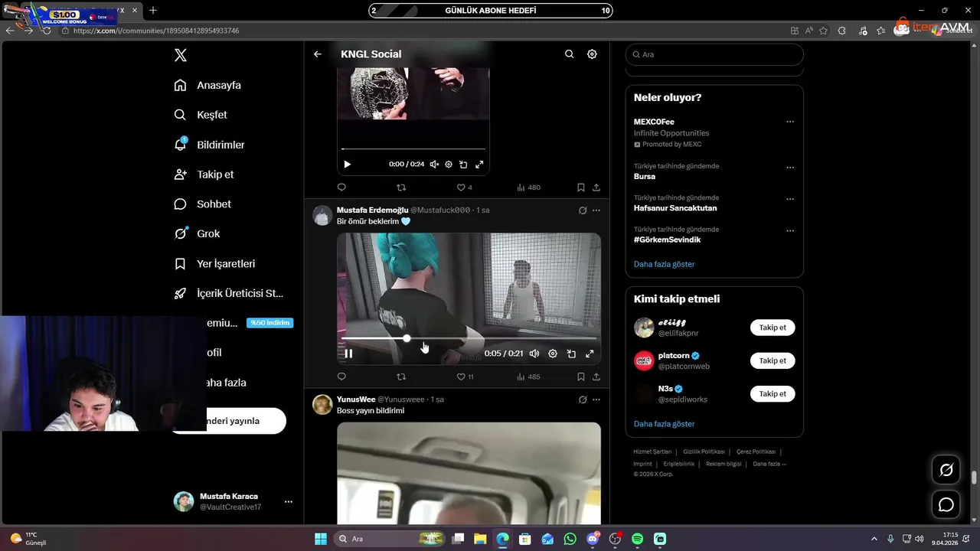Open WhatsApp from taskbar
The height and width of the screenshot is (551, 980).
tap(570, 539)
